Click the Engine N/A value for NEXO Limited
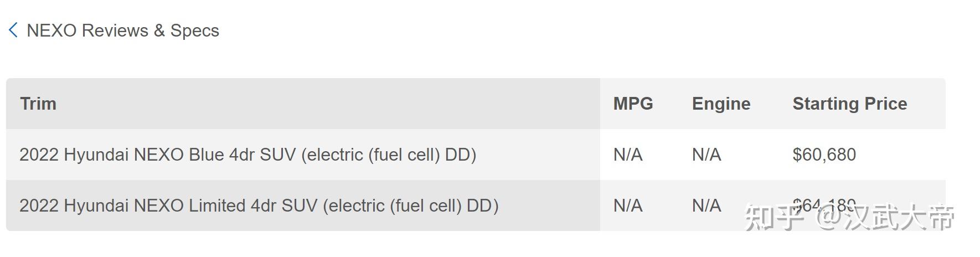 coord(706,205)
